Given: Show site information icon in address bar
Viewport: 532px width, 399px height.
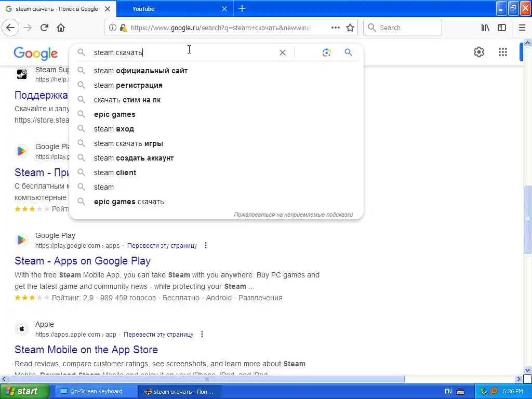Looking at the screenshot, I should pos(113,28).
